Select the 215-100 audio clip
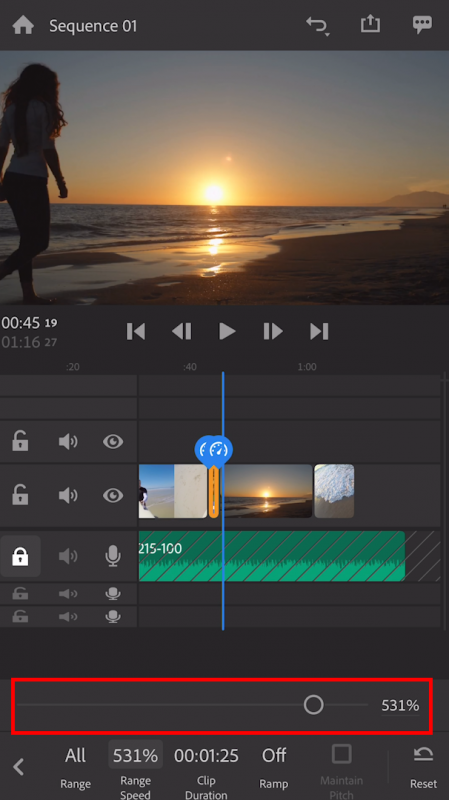Screen dimensions: 449x800 (271, 556)
